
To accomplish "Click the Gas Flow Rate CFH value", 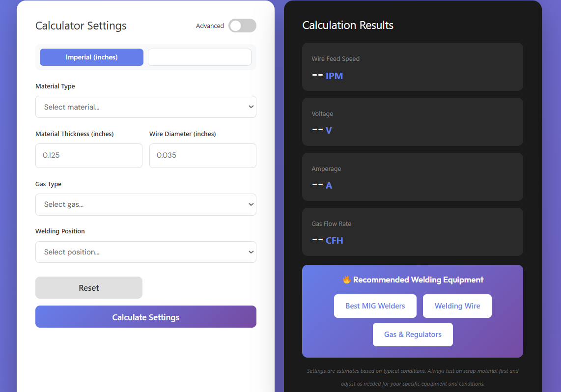I will 327,240.
